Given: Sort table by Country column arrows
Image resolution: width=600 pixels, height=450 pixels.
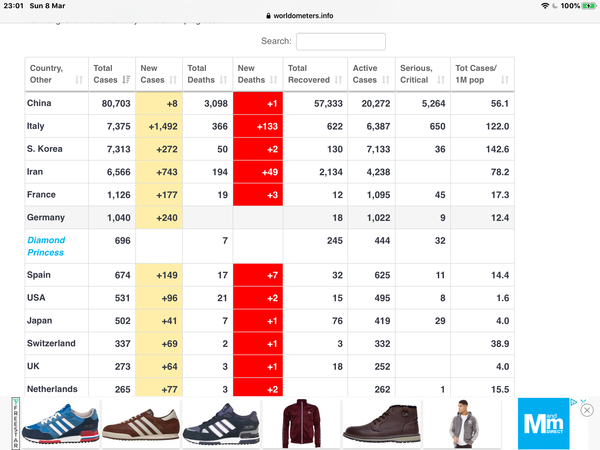Looking at the screenshot, I should [x=79, y=80].
